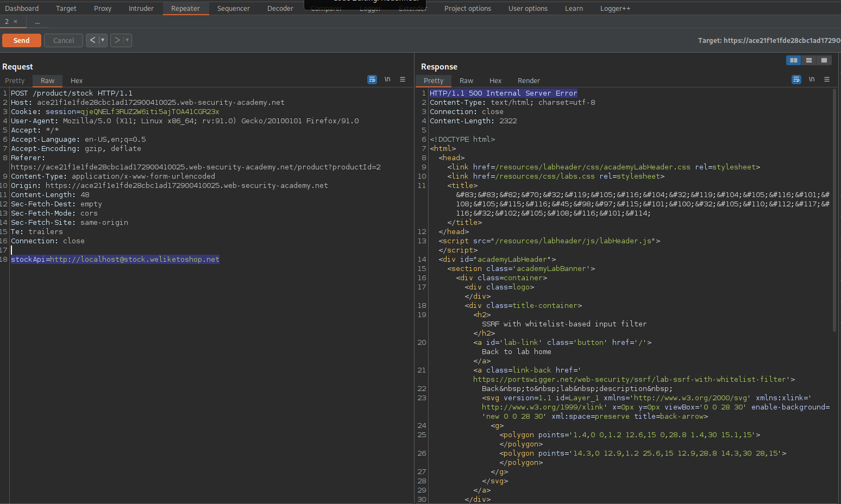Click the response vertical scrollbar
Image resolution: width=841 pixels, height=504 pixels.
coord(834,210)
